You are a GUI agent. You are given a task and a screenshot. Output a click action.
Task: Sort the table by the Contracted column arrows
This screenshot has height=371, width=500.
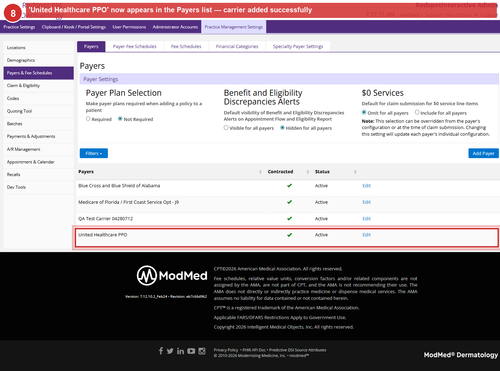pyautogui.click(x=308, y=172)
